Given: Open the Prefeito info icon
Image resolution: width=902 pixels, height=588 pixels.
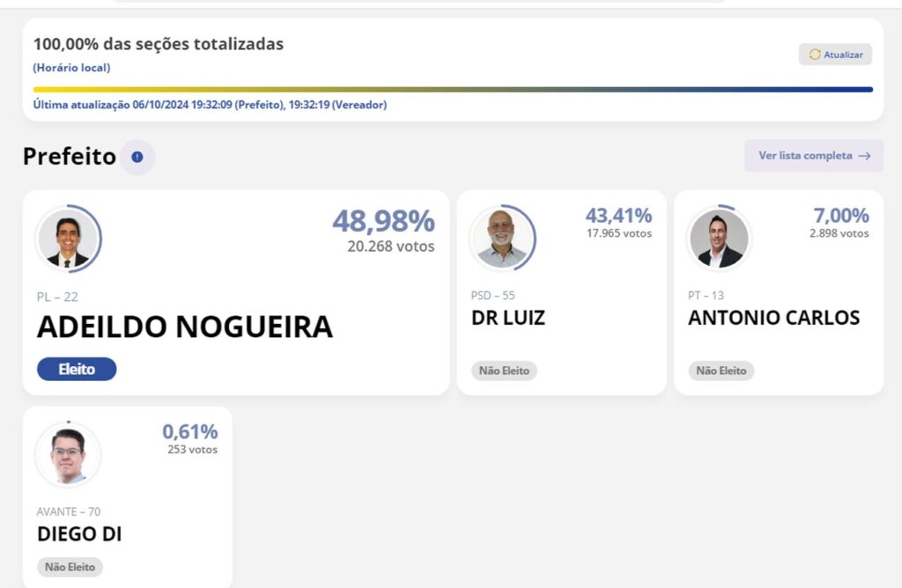Looking at the screenshot, I should click(137, 157).
